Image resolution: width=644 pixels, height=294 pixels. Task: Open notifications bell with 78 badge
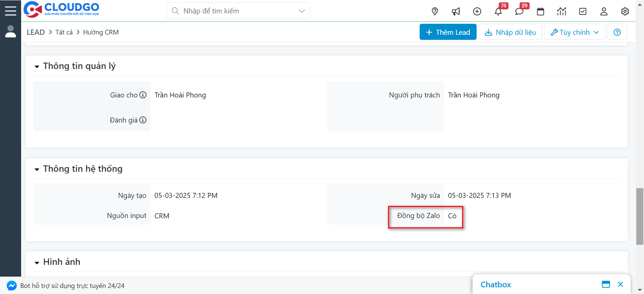498,11
